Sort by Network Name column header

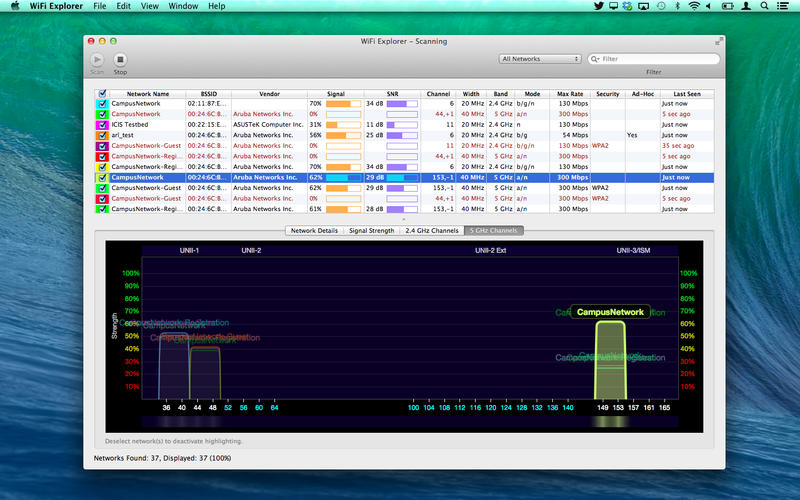click(147, 94)
